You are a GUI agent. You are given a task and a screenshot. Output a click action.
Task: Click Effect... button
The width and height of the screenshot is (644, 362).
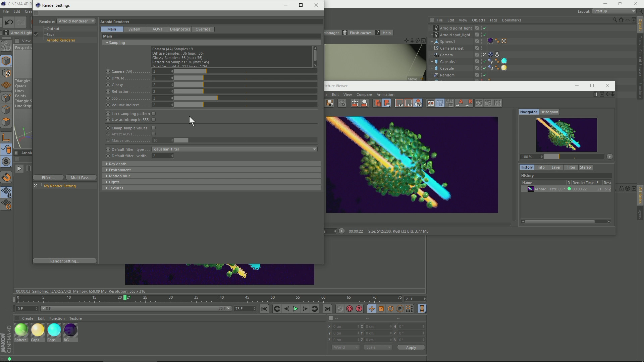click(48, 178)
